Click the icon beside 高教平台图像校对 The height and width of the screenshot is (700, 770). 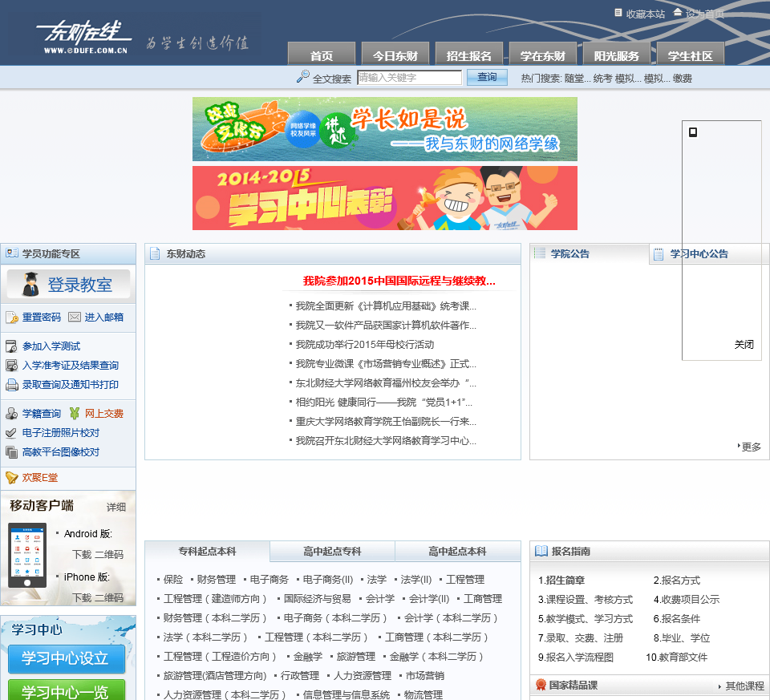coord(10,452)
